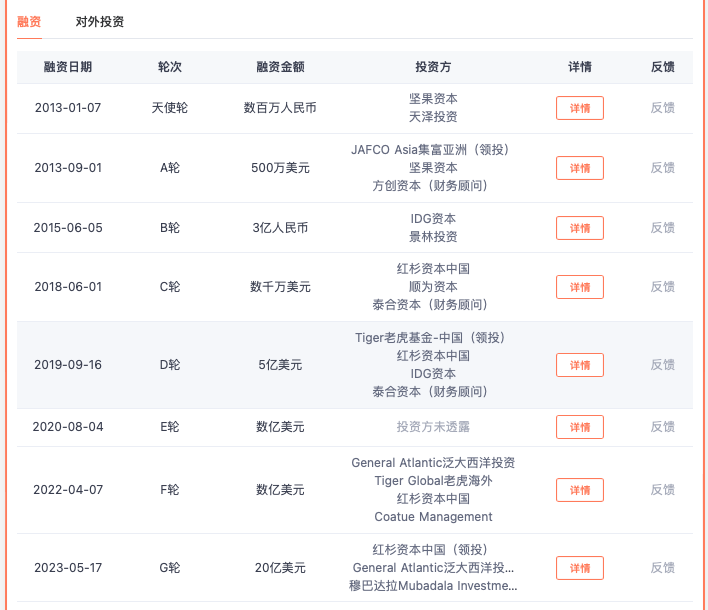Click 详情 button in the C轮 row
Image resolution: width=708 pixels, height=610 pixels.
point(579,287)
